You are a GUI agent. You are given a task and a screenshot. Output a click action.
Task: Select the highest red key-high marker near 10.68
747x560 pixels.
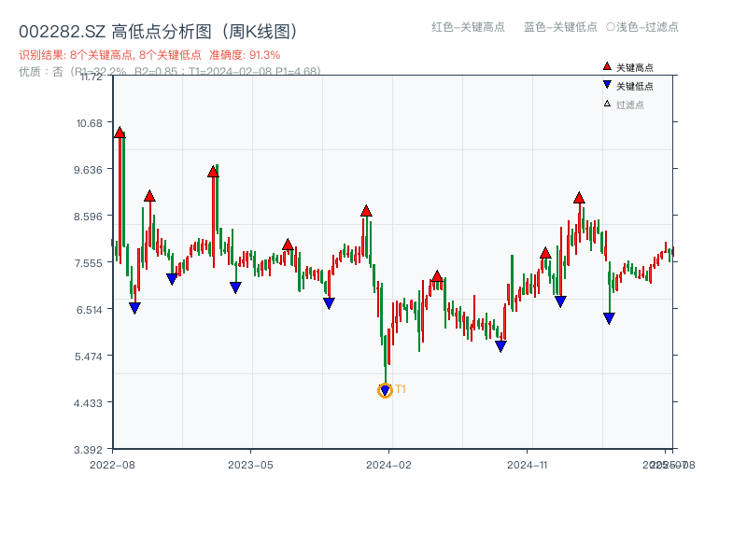(120, 133)
